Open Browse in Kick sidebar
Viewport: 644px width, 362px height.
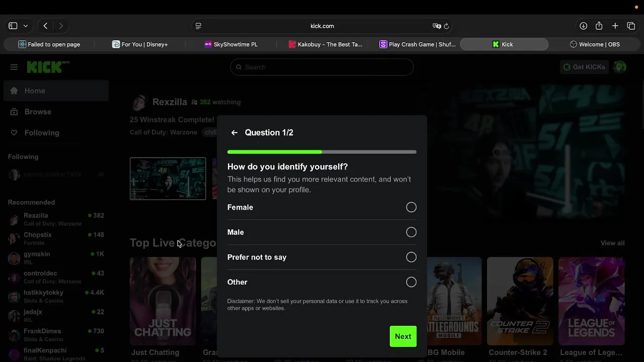tap(56, 112)
